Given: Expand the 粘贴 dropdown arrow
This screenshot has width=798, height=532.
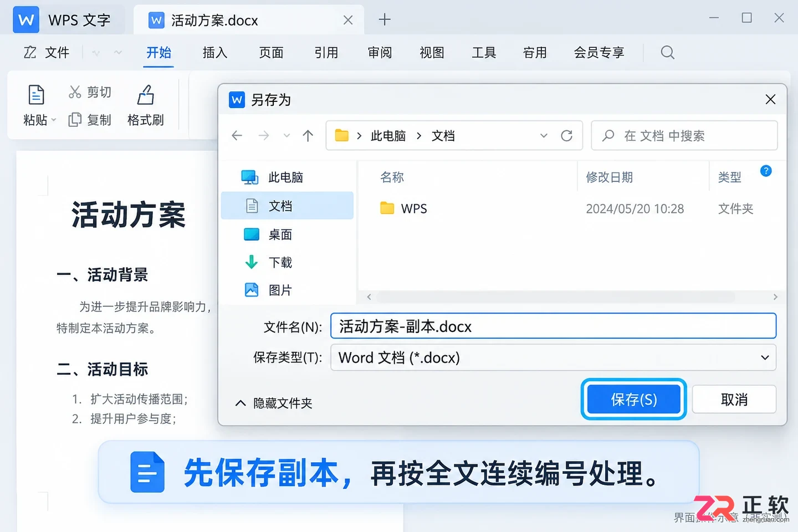Looking at the screenshot, I should click(x=54, y=120).
